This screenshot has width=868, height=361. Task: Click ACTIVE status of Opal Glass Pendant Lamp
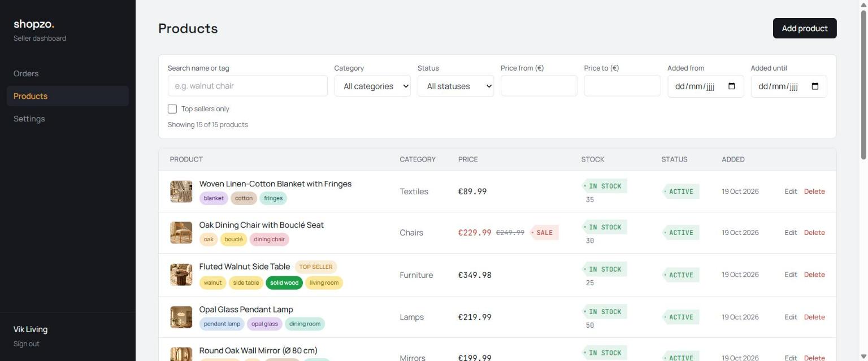pyautogui.click(x=680, y=317)
